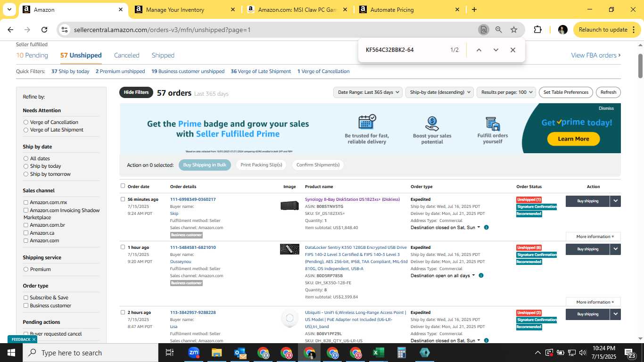The height and width of the screenshot is (362, 644).
Task: Open Set Table Preferences
Action: pyautogui.click(x=566, y=92)
